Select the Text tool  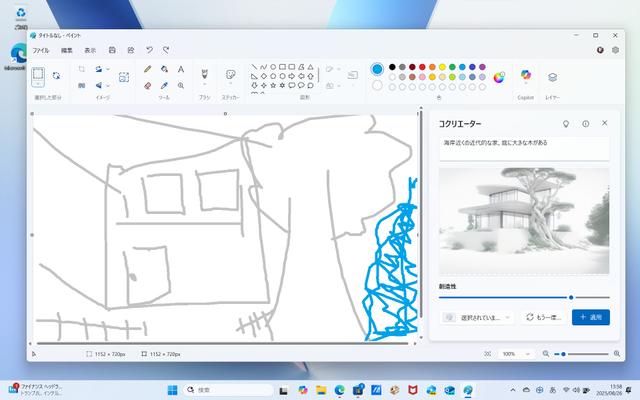[180, 69]
